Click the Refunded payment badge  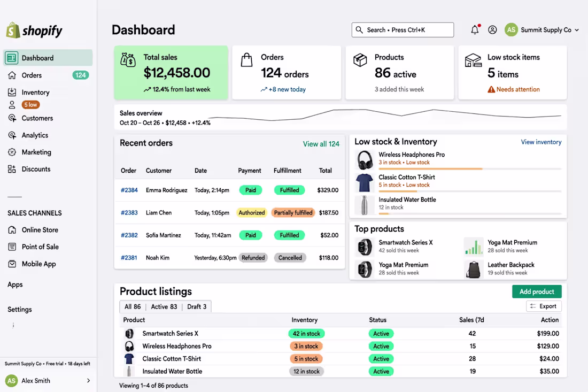253,258
